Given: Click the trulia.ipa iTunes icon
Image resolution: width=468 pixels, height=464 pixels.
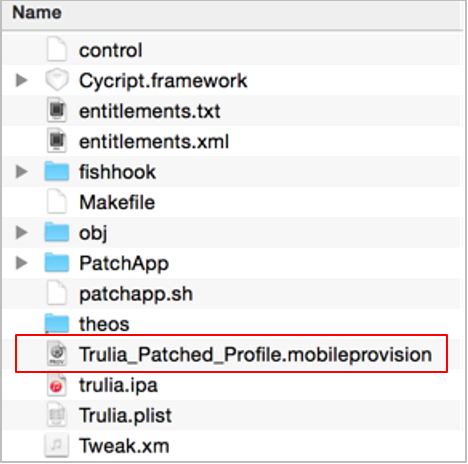Looking at the screenshot, I should click(x=57, y=385).
